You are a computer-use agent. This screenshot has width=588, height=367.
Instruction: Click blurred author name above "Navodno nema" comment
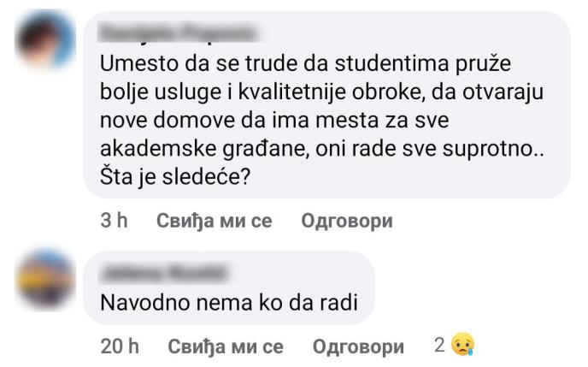click(164, 273)
